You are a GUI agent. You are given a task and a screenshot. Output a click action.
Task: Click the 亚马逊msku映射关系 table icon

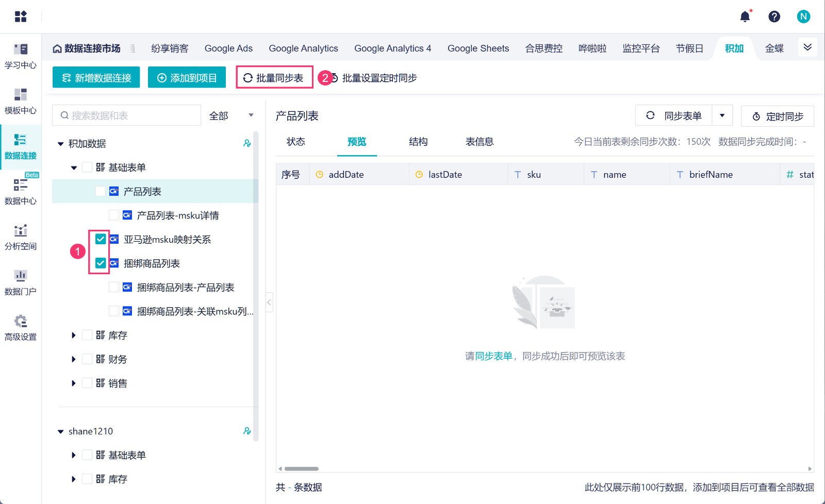pyautogui.click(x=114, y=239)
